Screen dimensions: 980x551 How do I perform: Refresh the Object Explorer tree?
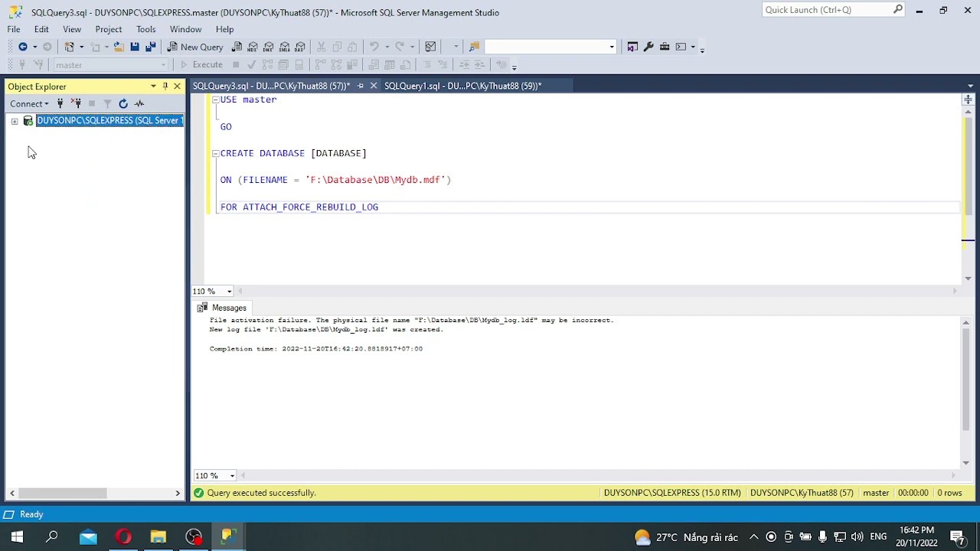123,103
